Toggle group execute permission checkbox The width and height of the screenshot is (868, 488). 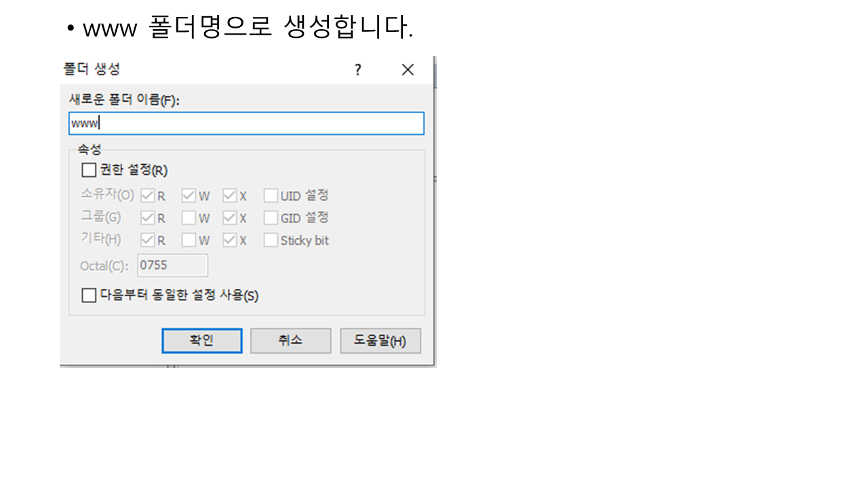point(230,218)
